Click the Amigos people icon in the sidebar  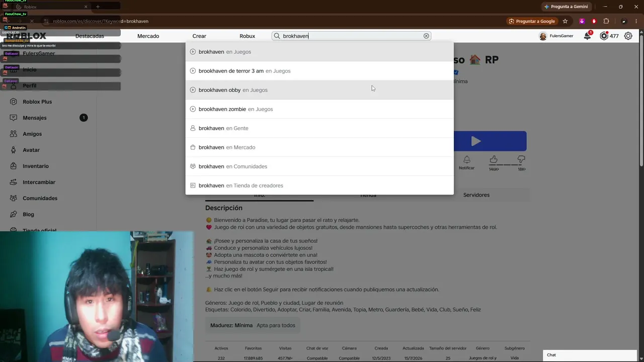point(13,134)
